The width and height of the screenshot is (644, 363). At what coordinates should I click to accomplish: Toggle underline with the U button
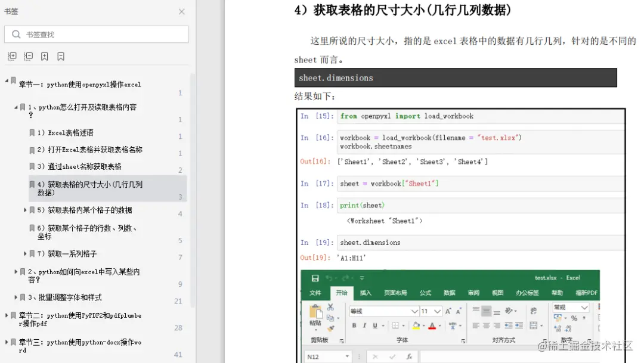(x=374, y=325)
